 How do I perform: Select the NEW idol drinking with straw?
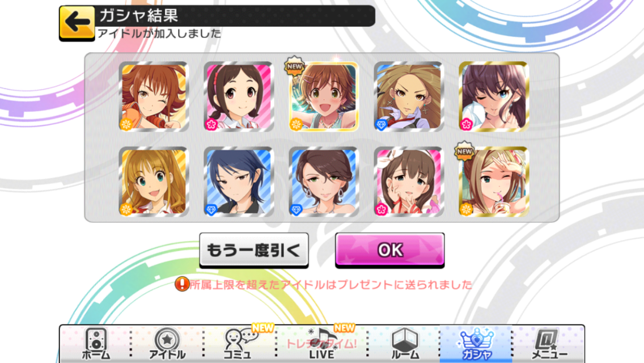(494, 181)
